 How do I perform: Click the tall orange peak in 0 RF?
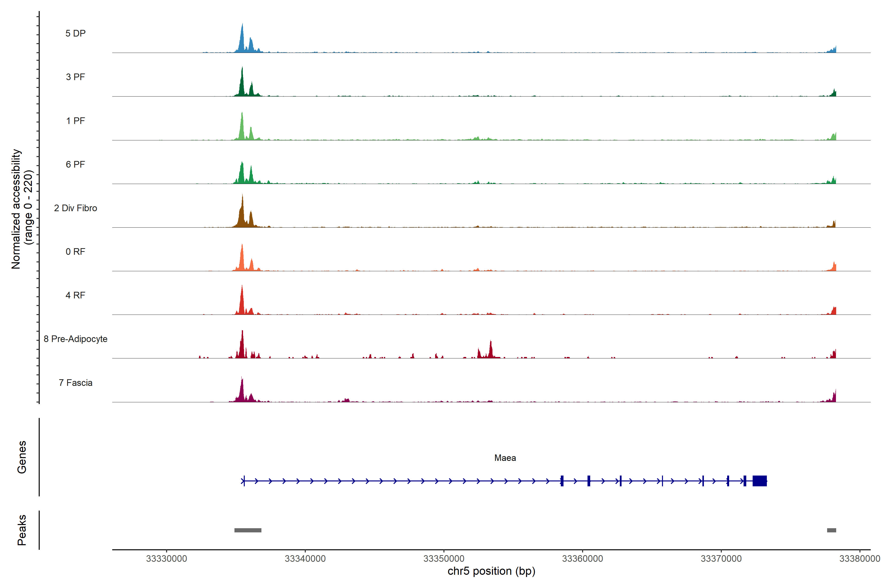pyautogui.click(x=242, y=259)
